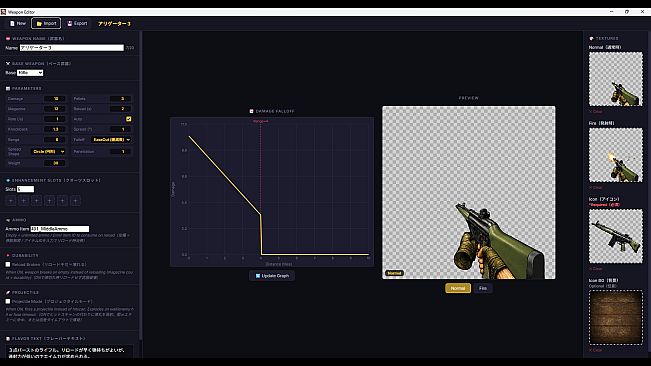Click the Parameters section header icon
This screenshot has width=651, height=366.
pos(8,88)
